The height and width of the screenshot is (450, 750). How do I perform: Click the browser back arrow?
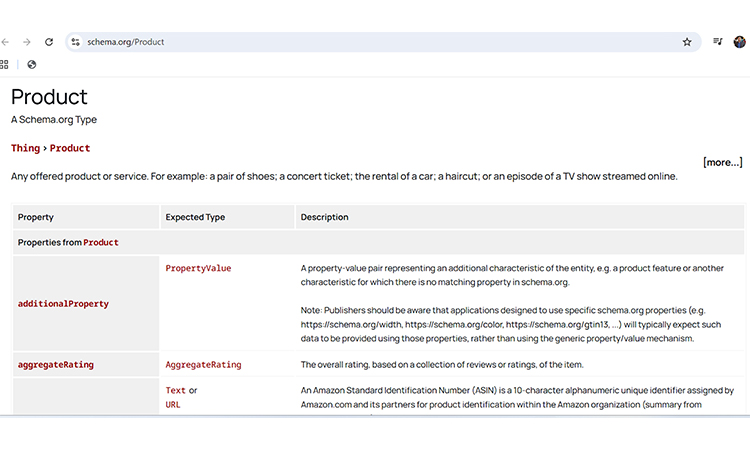tap(5, 42)
